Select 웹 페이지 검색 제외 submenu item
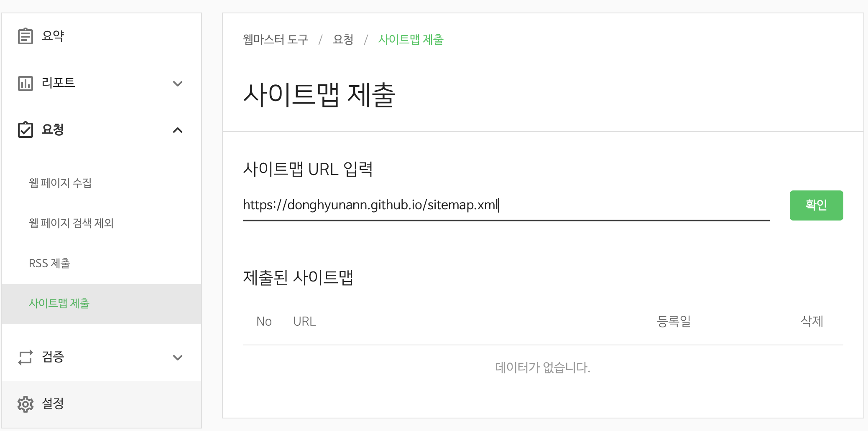 pyautogui.click(x=71, y=223)
